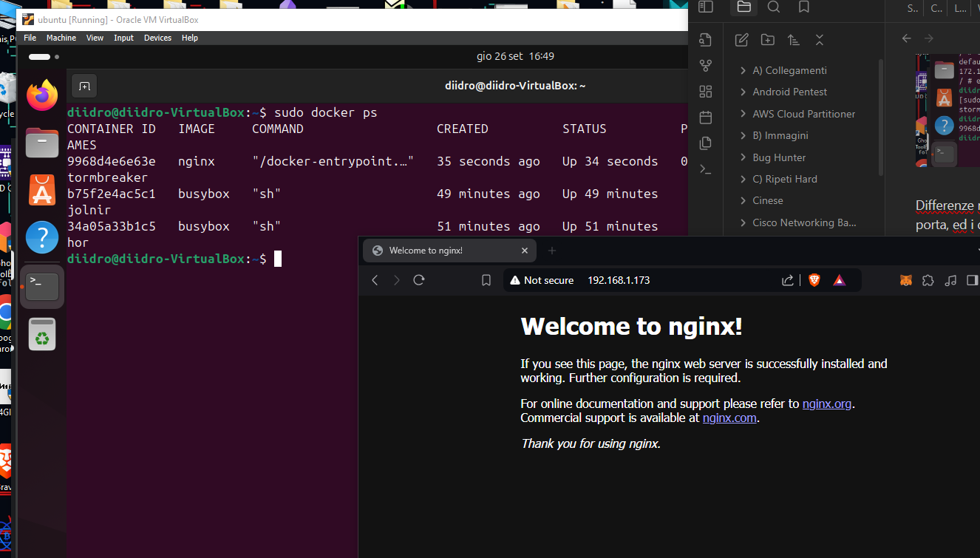
Task: Launch Firefox from the Ubuntu dock
Action: 42,95
